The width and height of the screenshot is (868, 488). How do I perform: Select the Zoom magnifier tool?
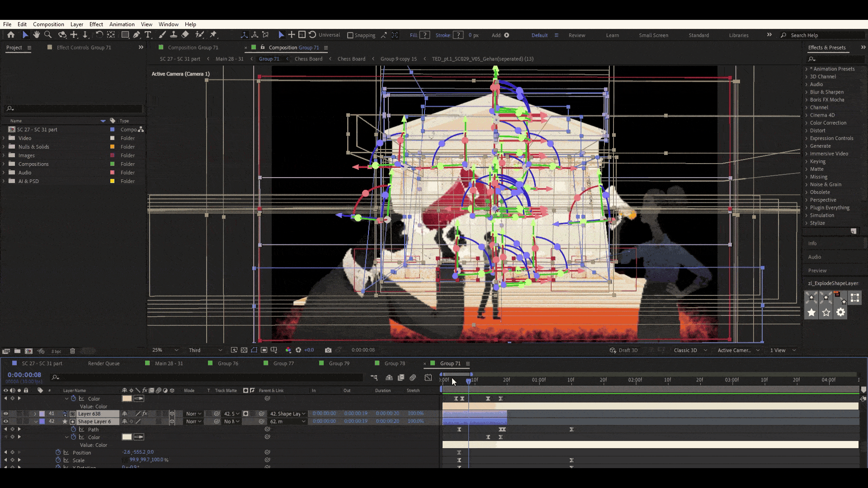point(48,35)
